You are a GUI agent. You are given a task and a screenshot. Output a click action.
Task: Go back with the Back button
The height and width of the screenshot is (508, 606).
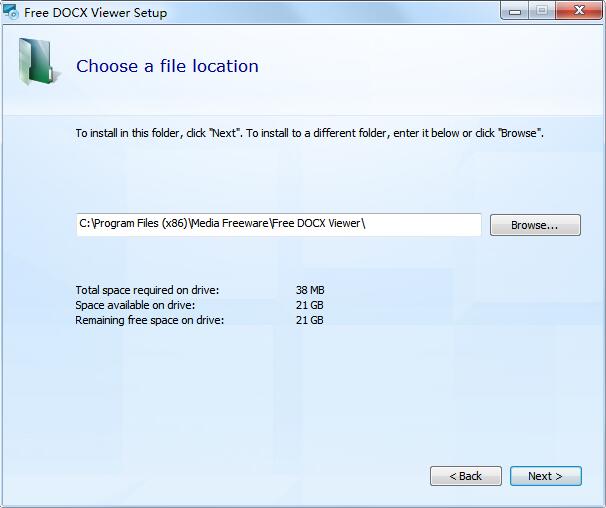pos(466,476)
